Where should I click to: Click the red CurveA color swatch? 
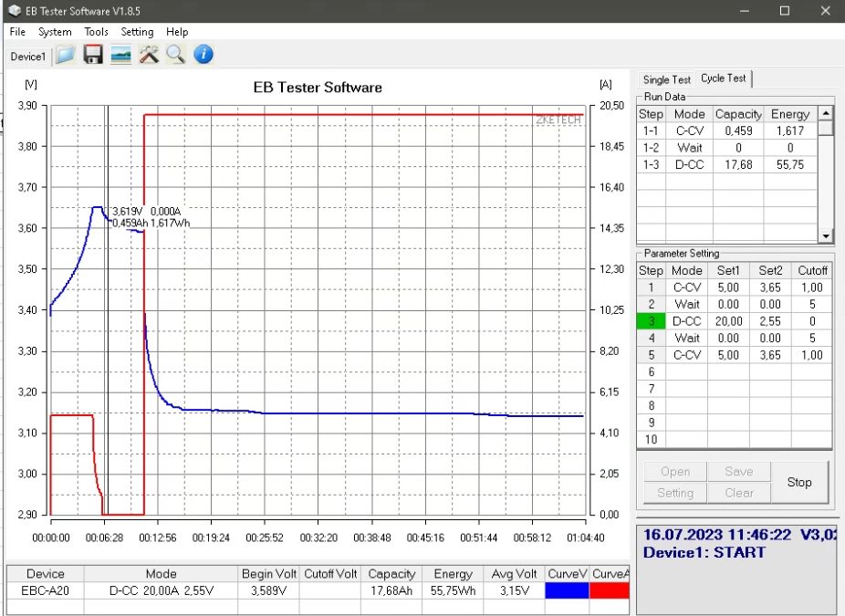pyautogui.click(x=610, y=591)
